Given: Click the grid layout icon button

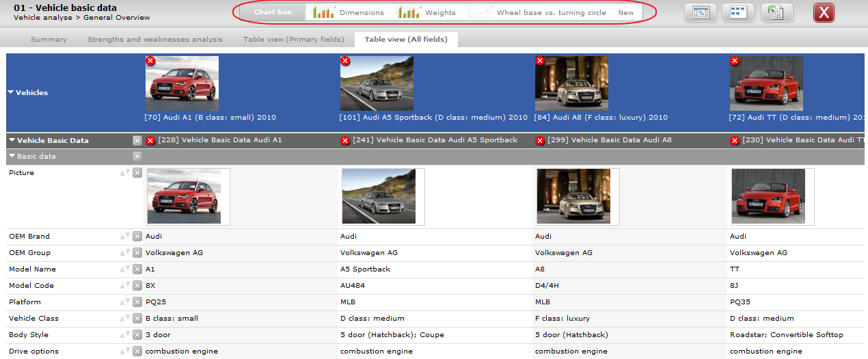Looking at the screenshot, I should [x=738, y=13].
